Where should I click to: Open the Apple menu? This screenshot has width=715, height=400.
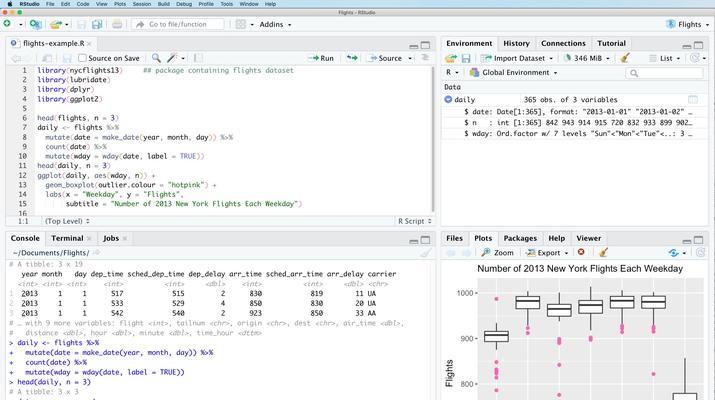[10, 4]
